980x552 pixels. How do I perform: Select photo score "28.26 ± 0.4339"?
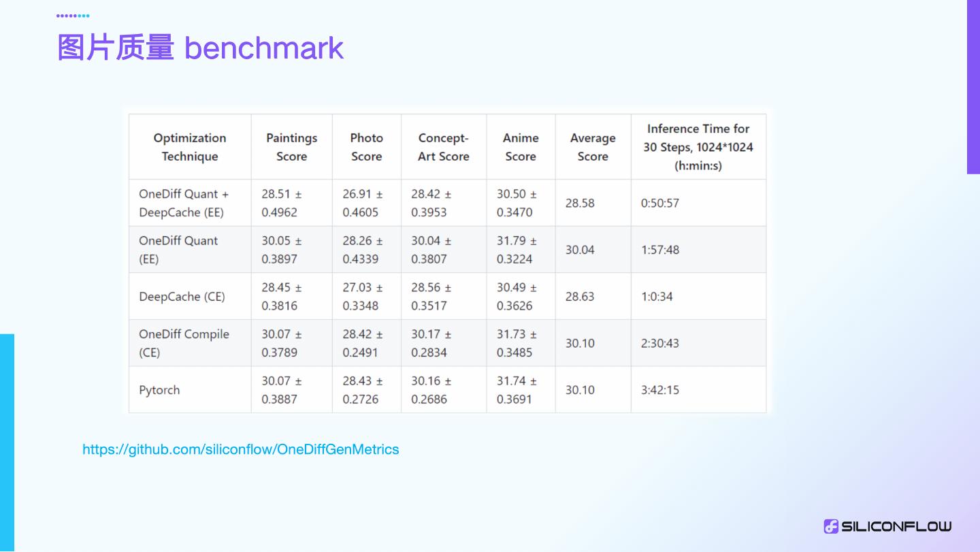[363, 250]
